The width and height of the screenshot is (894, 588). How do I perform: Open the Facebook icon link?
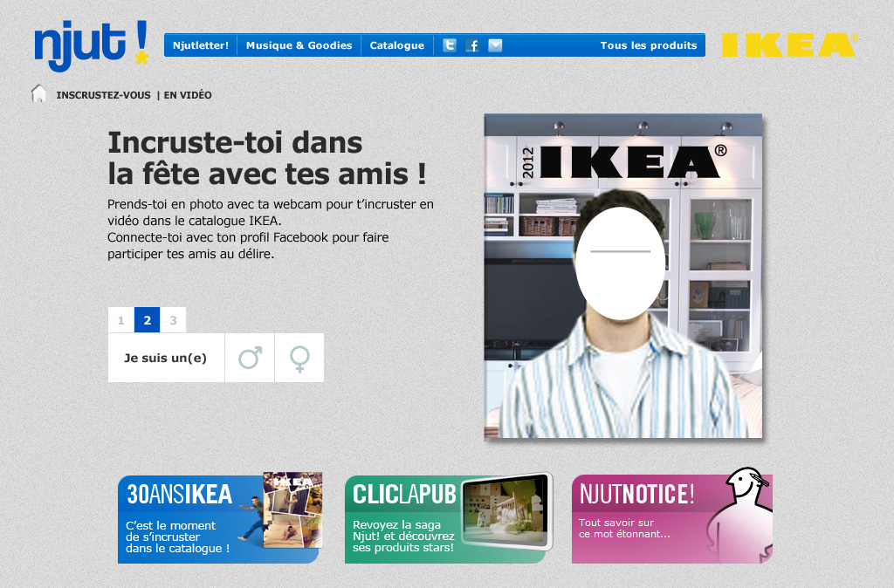(472, 45)
